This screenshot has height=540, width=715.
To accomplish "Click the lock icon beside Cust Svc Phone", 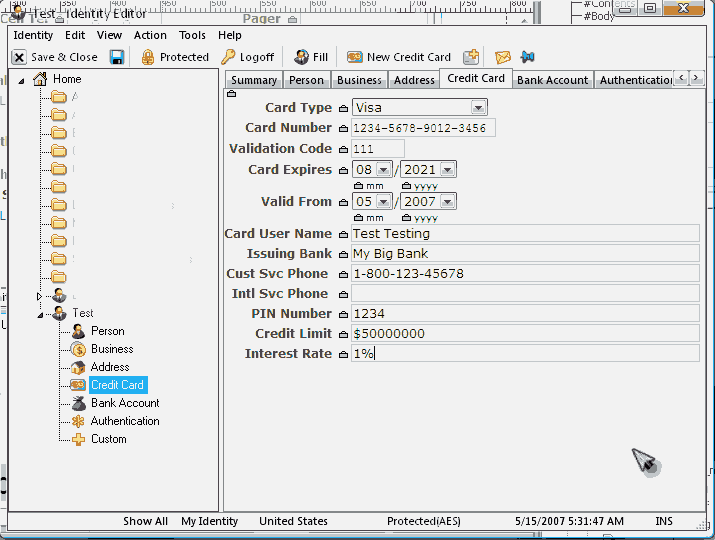I will point(343,275).
